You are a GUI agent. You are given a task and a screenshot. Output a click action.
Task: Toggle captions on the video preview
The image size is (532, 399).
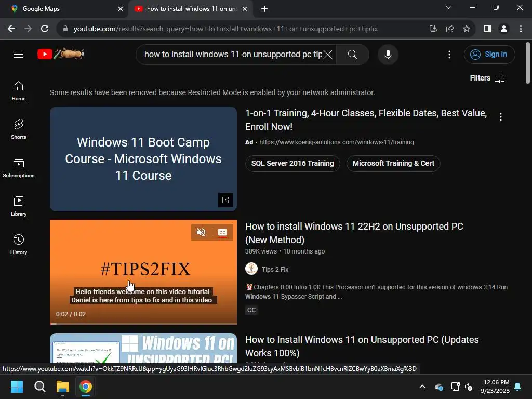[x=222, y=232]
